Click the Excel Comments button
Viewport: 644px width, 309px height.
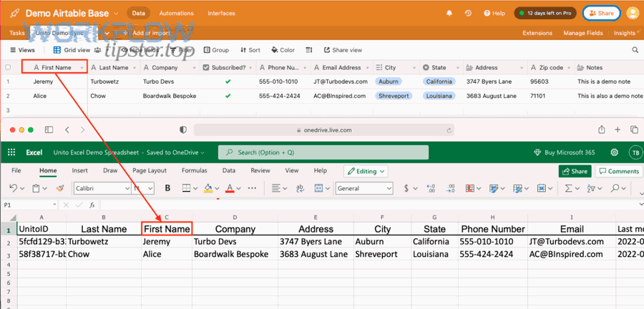click(x=618, y=171)
